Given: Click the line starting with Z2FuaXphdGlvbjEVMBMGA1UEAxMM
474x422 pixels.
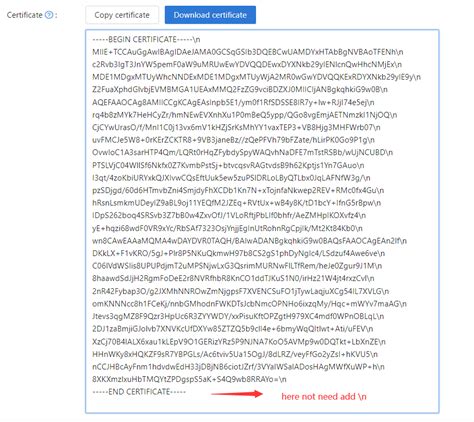Looking at the screenshot, I should pyautogui.click(x=240, y=90).
